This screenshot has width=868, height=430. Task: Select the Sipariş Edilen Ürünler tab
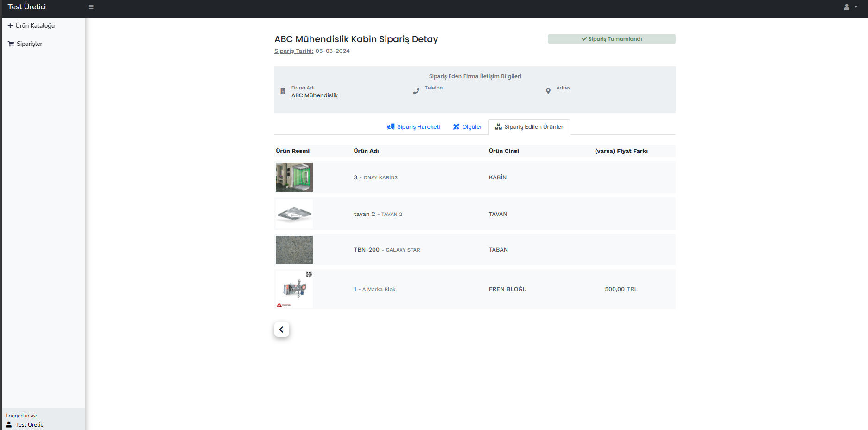pyautogui.click(x=529, y=127)
